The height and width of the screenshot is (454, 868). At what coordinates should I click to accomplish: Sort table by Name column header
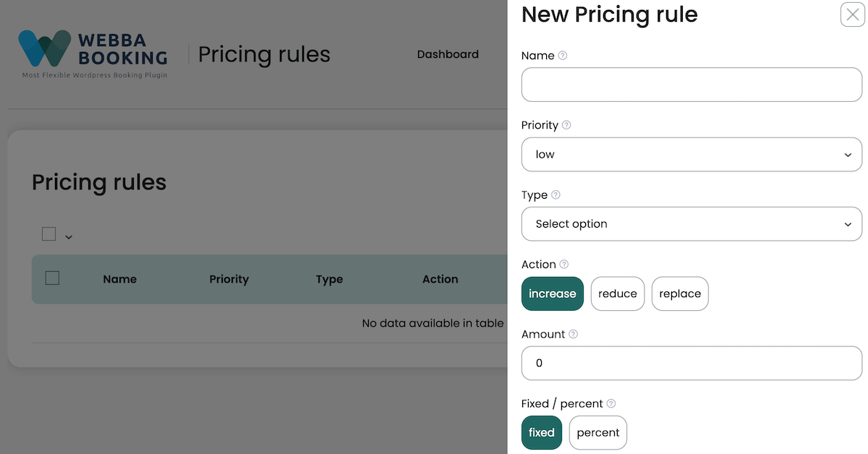[x=120, y=279]
